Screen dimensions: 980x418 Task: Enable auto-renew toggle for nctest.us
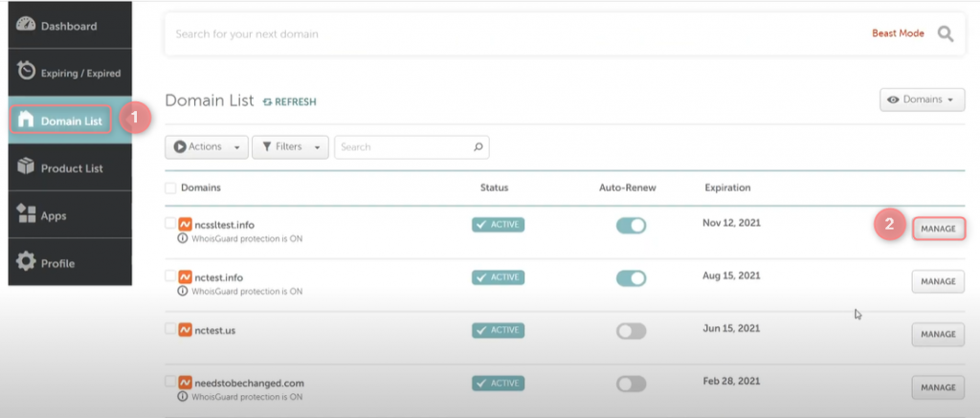pos(631,332)
